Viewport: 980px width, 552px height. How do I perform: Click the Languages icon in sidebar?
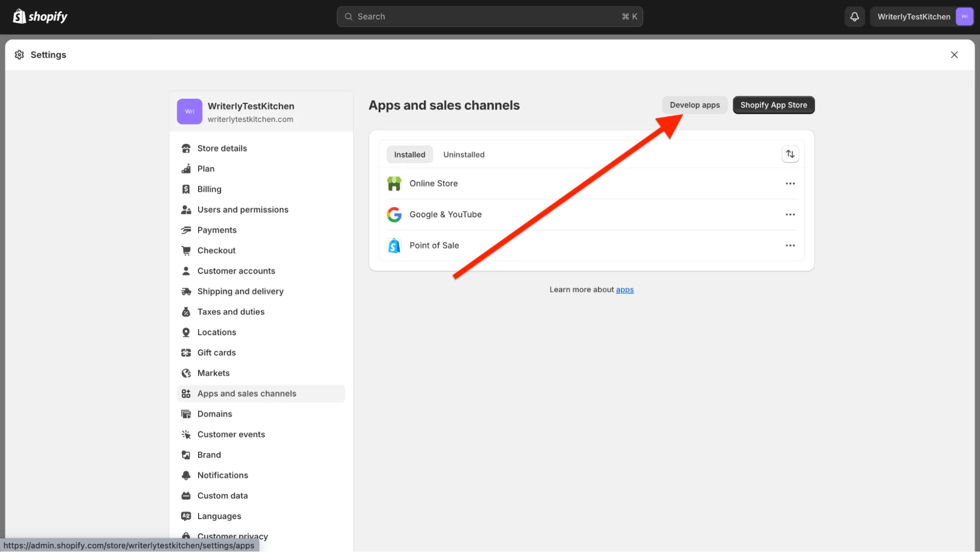(x=186, y=516)
